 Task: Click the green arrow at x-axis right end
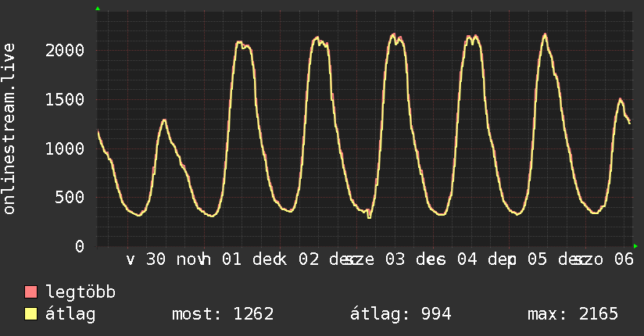(x=635, y=246)
